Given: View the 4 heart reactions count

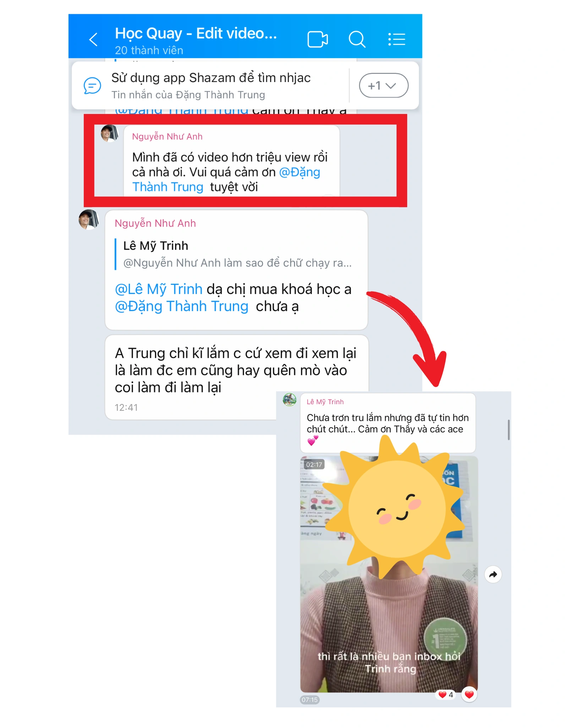Looking at the screenshot, I should [446, 695].
